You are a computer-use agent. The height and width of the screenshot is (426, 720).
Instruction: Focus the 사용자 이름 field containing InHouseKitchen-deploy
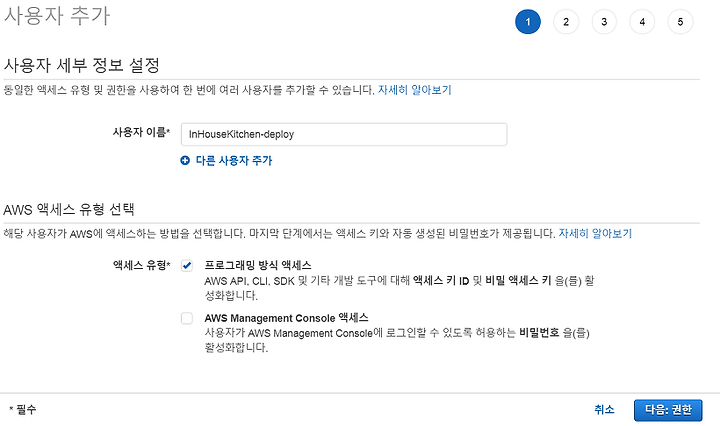tap(344, 135)
